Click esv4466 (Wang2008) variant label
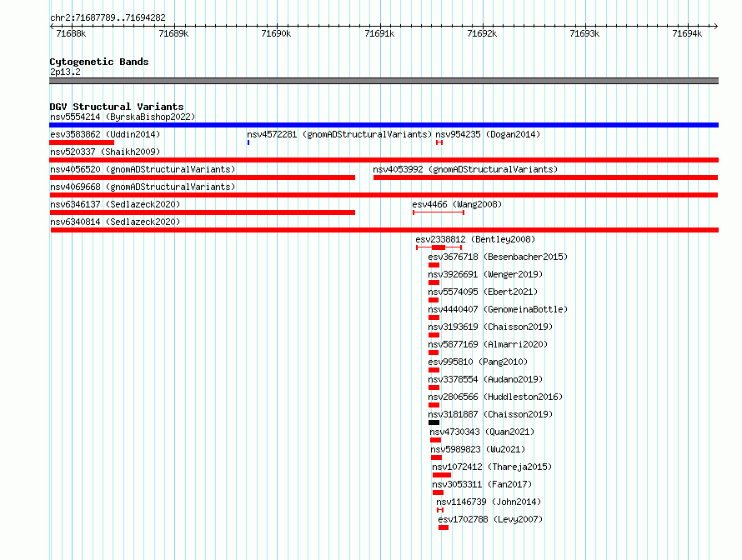 coord(457,204)
